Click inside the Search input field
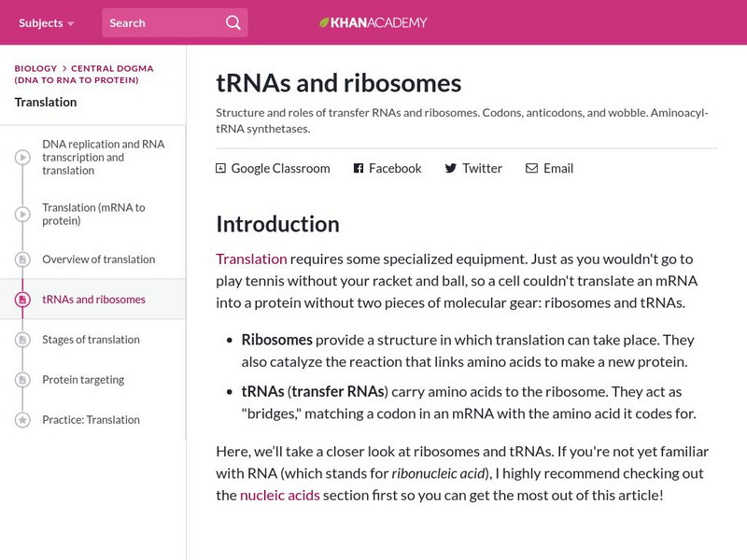 [x=159, y=21]
